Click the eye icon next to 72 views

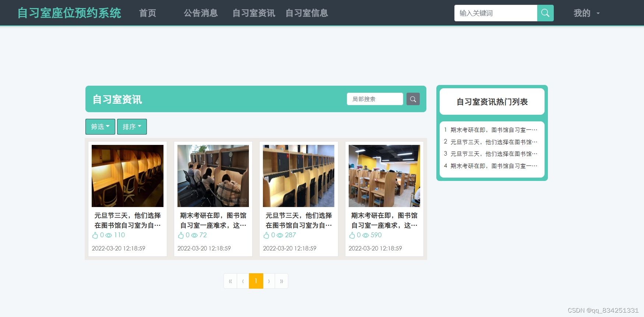[194, 235]
